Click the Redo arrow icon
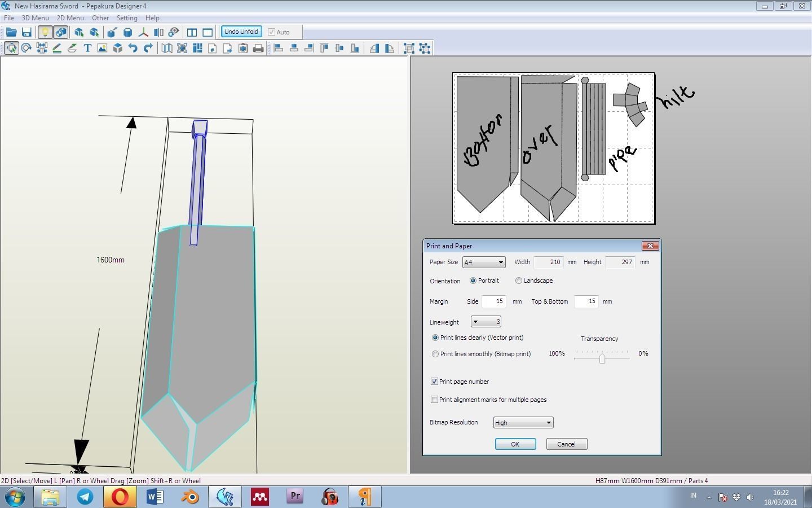The height and width of the screenshot is (508, 812). tap(148, 48)
